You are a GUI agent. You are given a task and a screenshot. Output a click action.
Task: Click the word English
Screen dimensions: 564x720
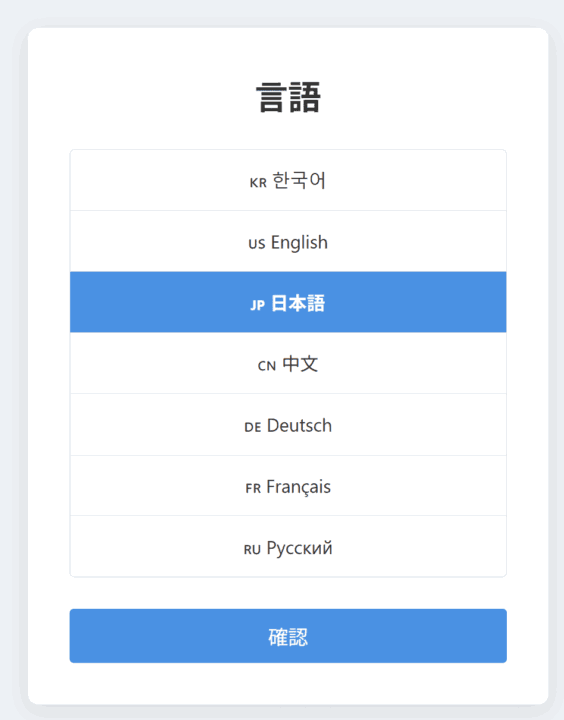(x=299, y=242)
